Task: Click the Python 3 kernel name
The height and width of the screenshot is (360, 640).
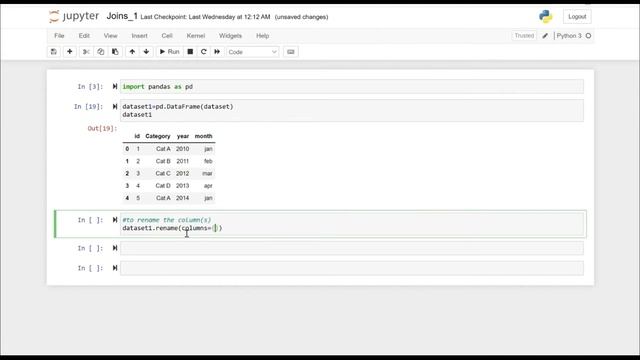Action: [569, 36]
